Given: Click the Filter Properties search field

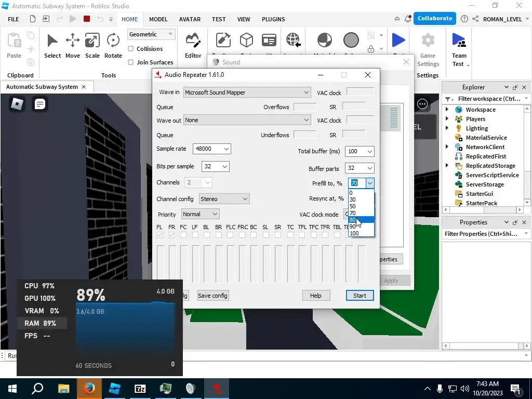Looking at the screenshot, I should (x=486, y=234).
